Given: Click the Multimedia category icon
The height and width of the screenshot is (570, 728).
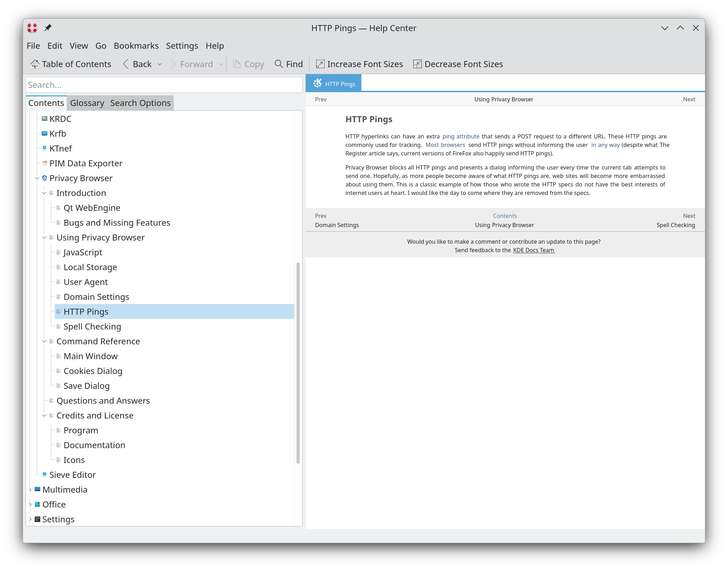Looking at the screenshot, I should (37, 489).
